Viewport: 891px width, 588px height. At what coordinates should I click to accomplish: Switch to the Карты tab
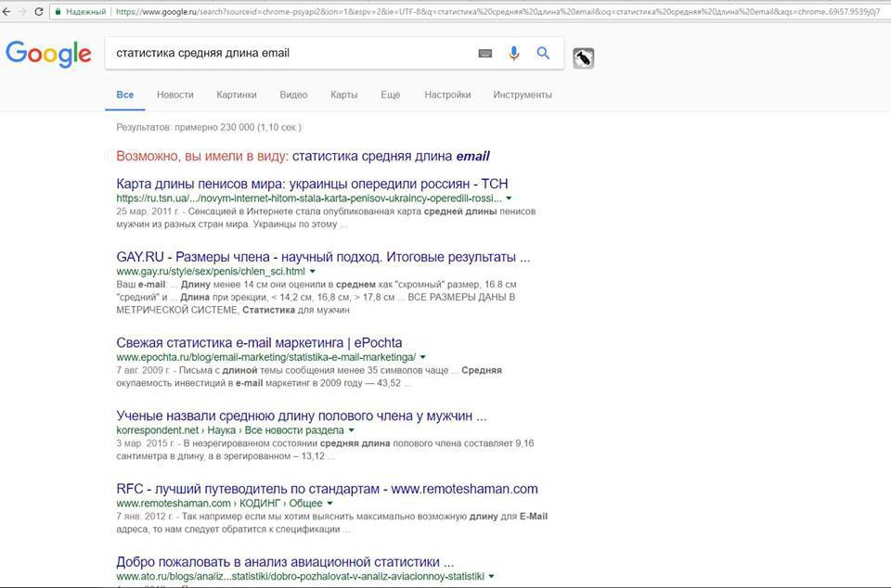pyautogui.click(x=343, y=95)
